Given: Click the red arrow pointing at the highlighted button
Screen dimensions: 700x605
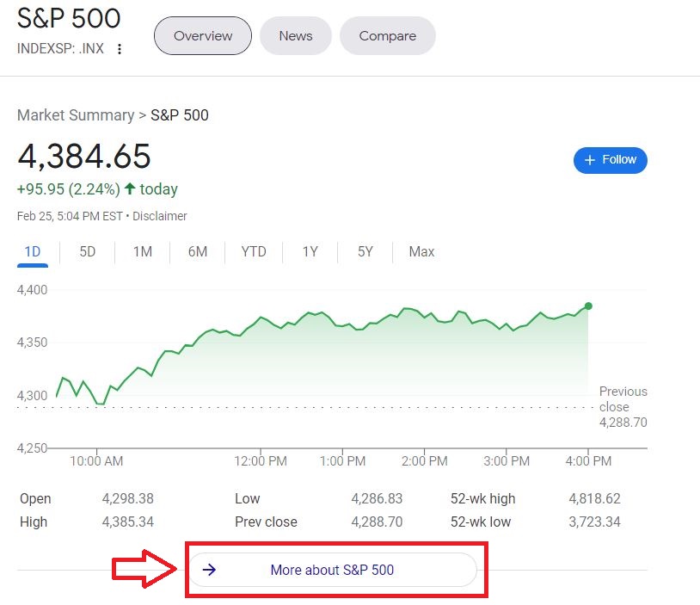Looking at the screenshot, I should [140, 567].
